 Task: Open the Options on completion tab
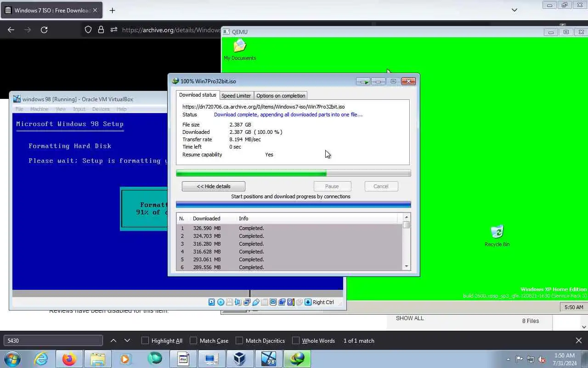pos(281,96)
